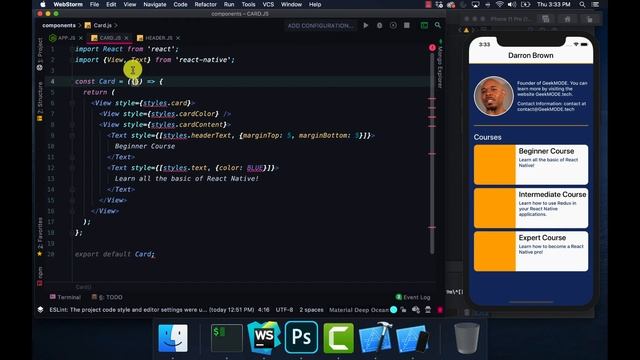Close the HEADER.JS editor tab
This screenshot has width=640, height=360.
[x=178, y=38]
